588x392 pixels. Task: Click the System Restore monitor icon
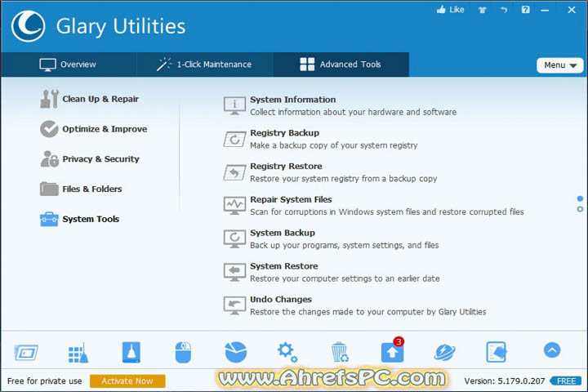click(234, 272)
